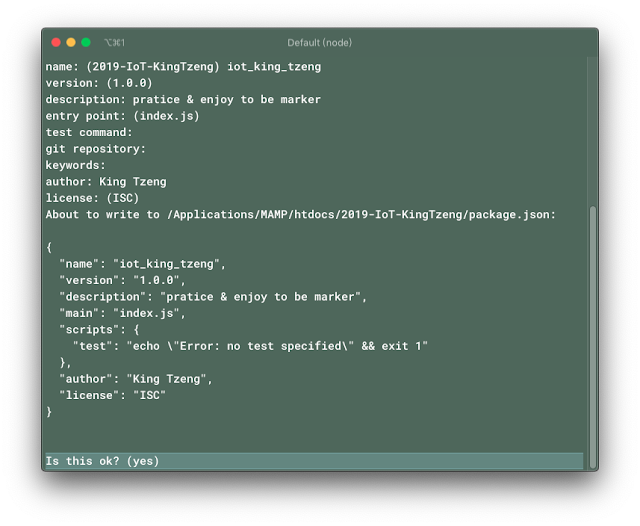Click the JSON "license": "ISC" line
Viewport: 640px width, 526px height.
point(113,395)
